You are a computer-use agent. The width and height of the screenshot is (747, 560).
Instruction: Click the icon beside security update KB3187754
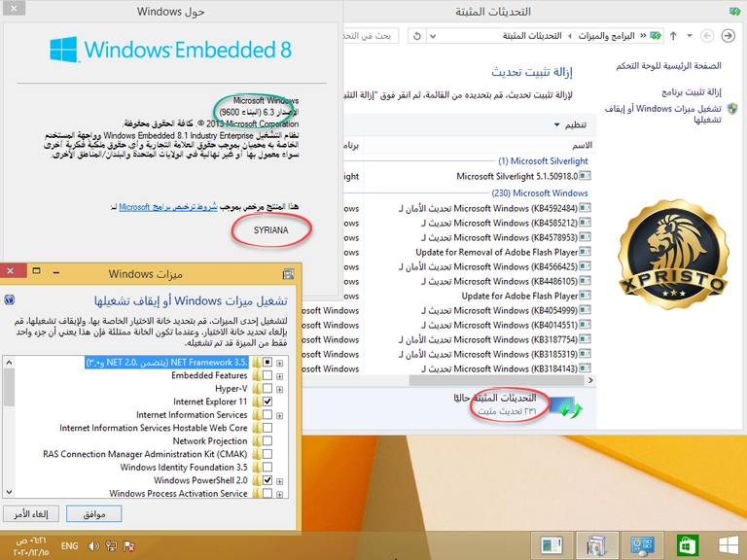tap(585, 339)
